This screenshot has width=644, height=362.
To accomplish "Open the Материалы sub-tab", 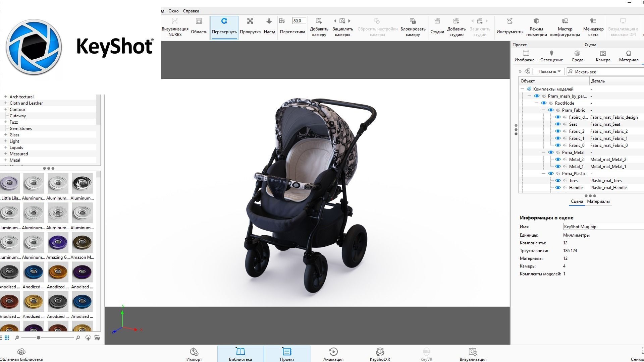I will point(598,201).
